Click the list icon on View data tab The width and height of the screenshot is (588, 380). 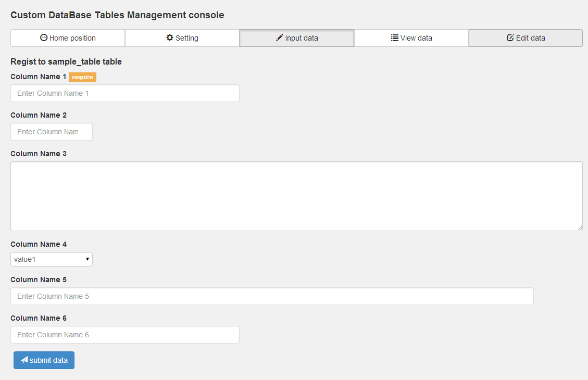pos(395,38)
